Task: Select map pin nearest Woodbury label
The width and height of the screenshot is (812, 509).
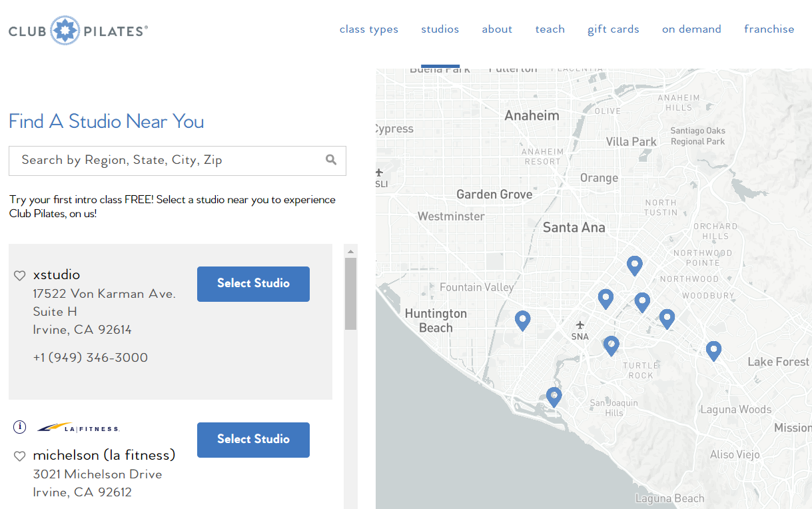Action: pos(667,319)
